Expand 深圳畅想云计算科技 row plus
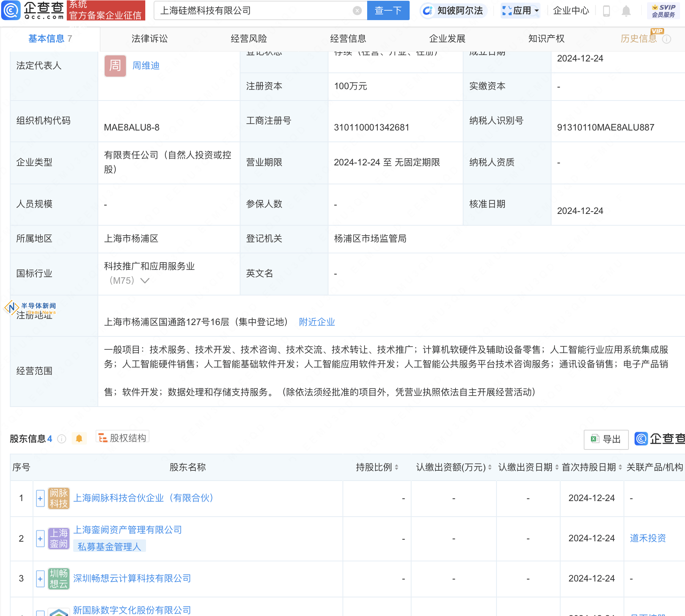The image size is (685, 616). pos(40,578)
